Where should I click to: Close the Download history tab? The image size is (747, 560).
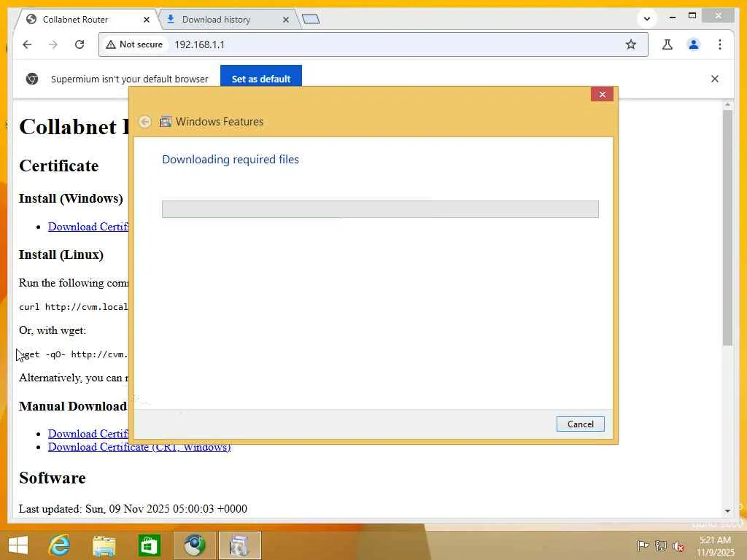pos(285,20)
